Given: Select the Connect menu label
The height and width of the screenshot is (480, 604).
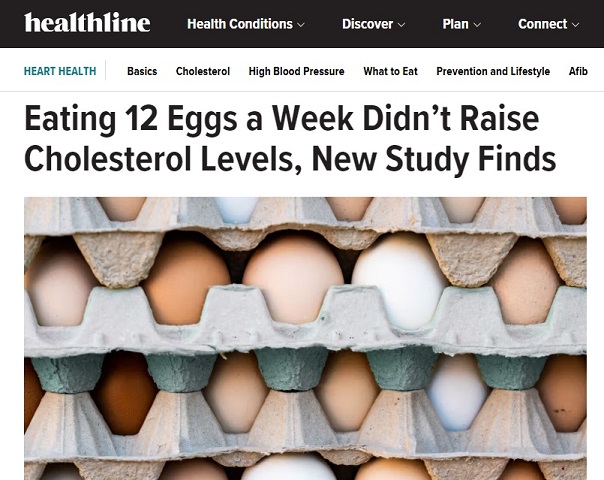Looking at the screenshot, I should (542, 24).
